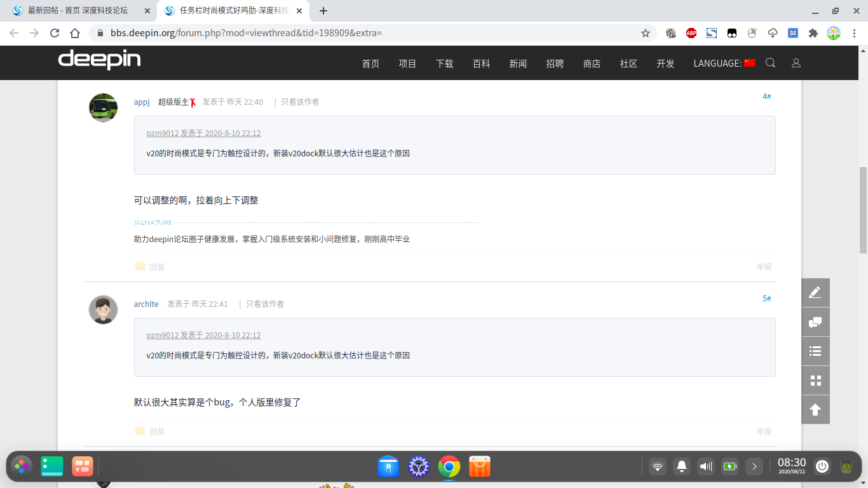Open the LANGUAGE selector with Chinese flag
The height and width of the screenshot is (488, 868).
tap(724, 63)
